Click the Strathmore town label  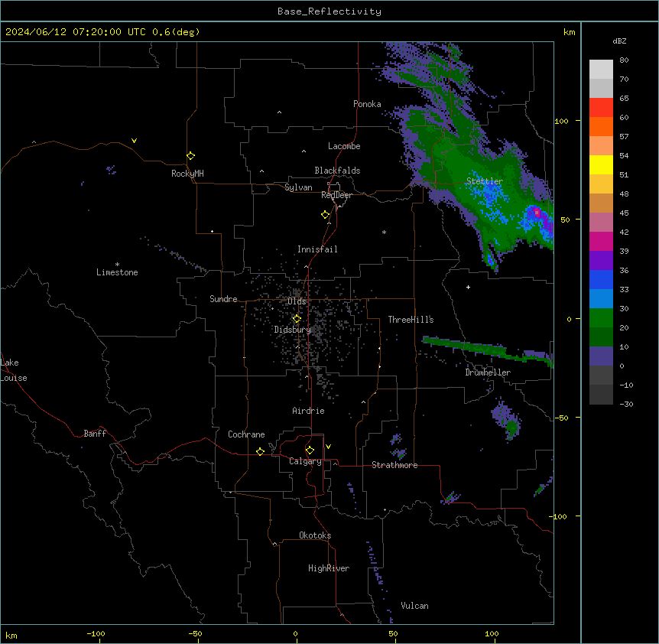(x=394, y=465)
